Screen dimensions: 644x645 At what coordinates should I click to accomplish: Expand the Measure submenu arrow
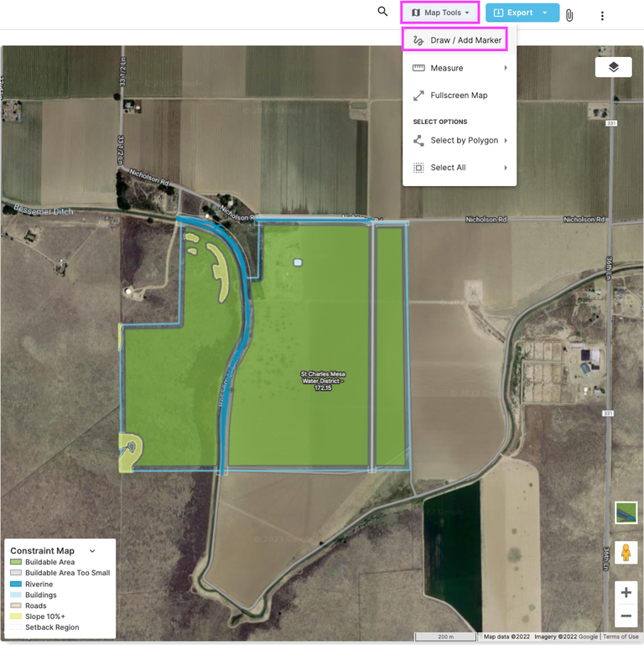pos(506,68)
